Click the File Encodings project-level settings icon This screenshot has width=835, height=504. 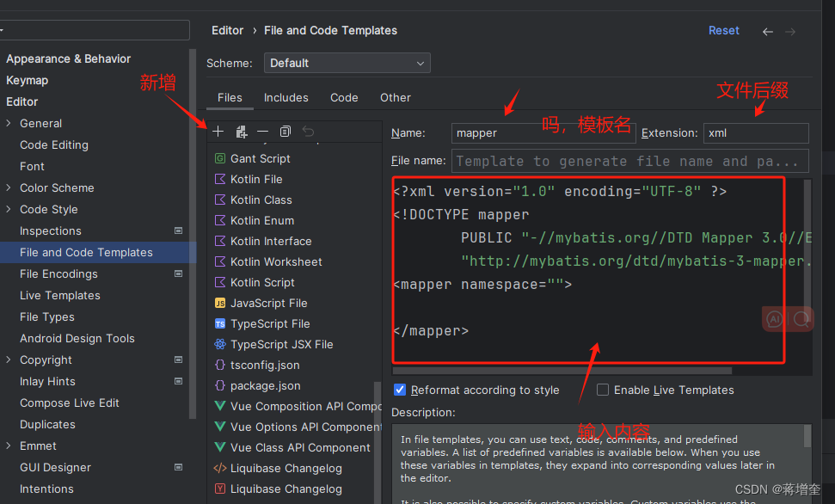pos(178,274)
